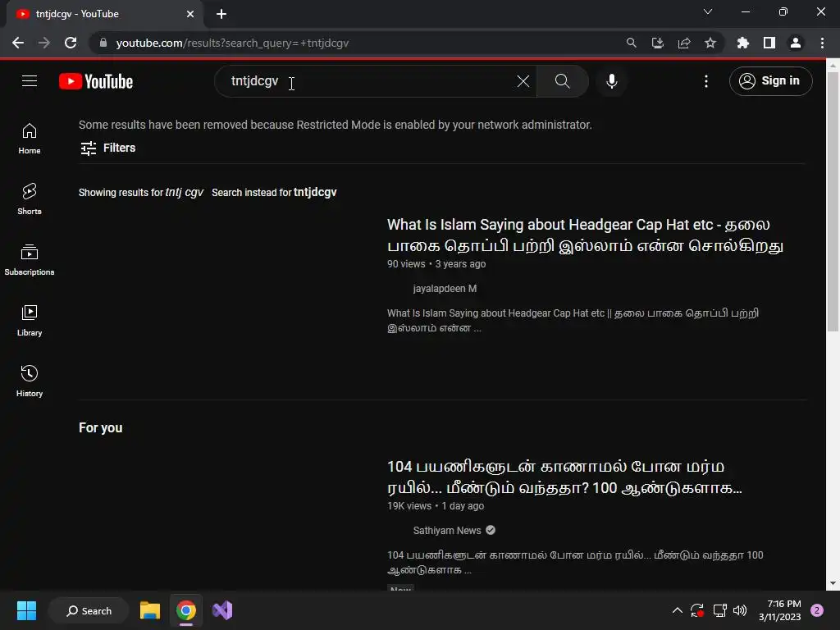Open the corrected 'tntj cgv' suggestion

(x=185, y=192)
